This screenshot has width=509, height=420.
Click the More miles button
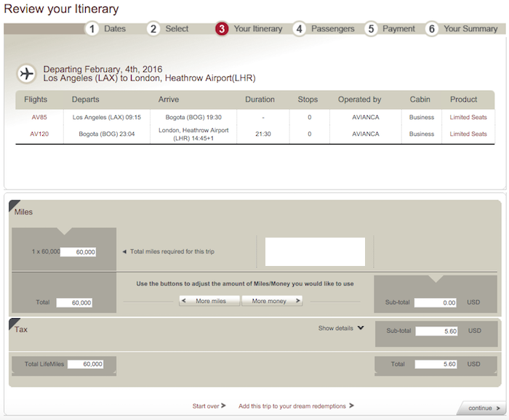pyautogui.click(x=209, y=301)
